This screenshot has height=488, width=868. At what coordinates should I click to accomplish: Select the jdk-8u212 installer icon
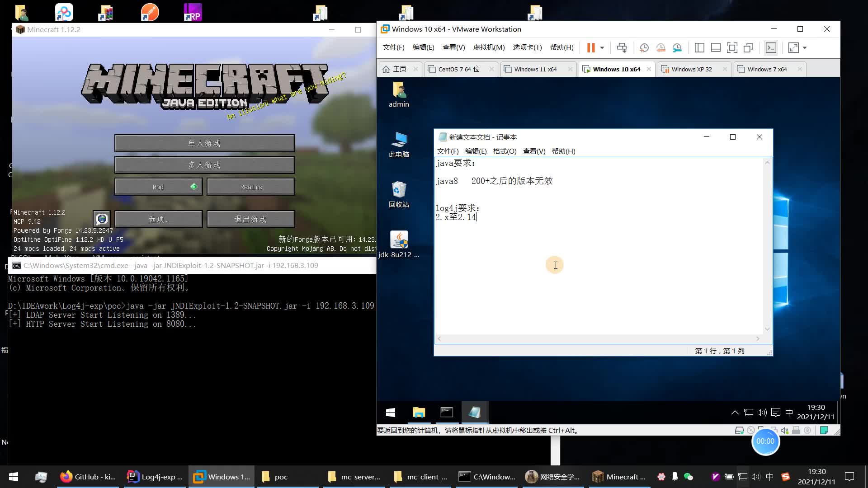pyautogui.click(x=399, y=244)
